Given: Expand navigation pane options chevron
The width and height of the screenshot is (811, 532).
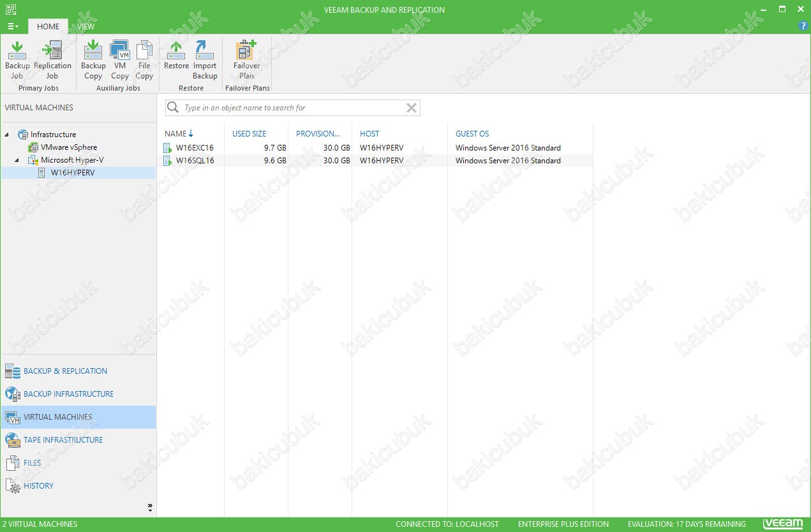Looking at the screenshot, I should coord(150,508).
